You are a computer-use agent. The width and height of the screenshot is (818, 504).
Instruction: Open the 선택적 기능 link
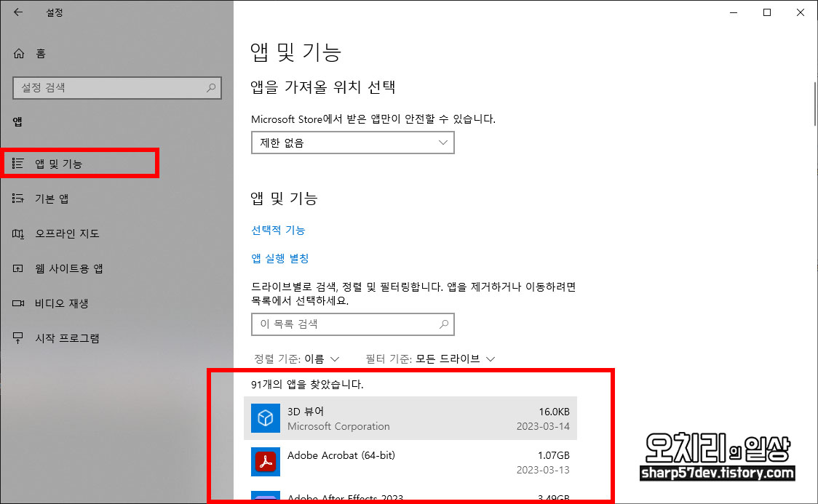pyautogui.click(x=278, y=230)
